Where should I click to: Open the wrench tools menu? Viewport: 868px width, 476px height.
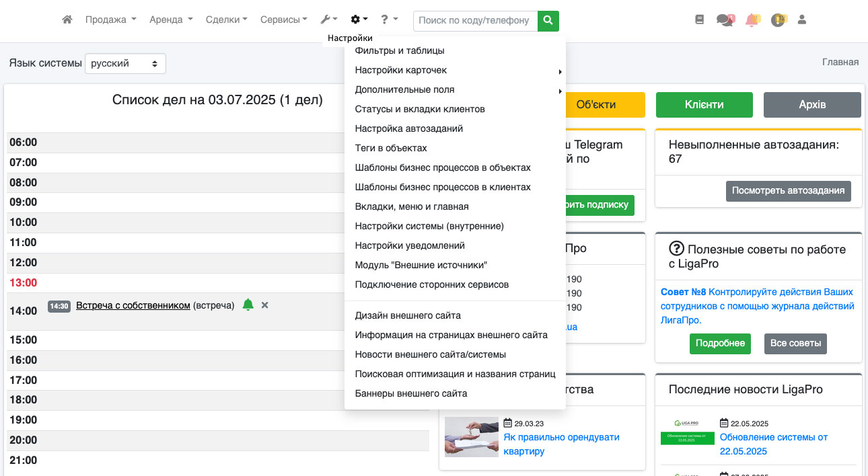328,20
